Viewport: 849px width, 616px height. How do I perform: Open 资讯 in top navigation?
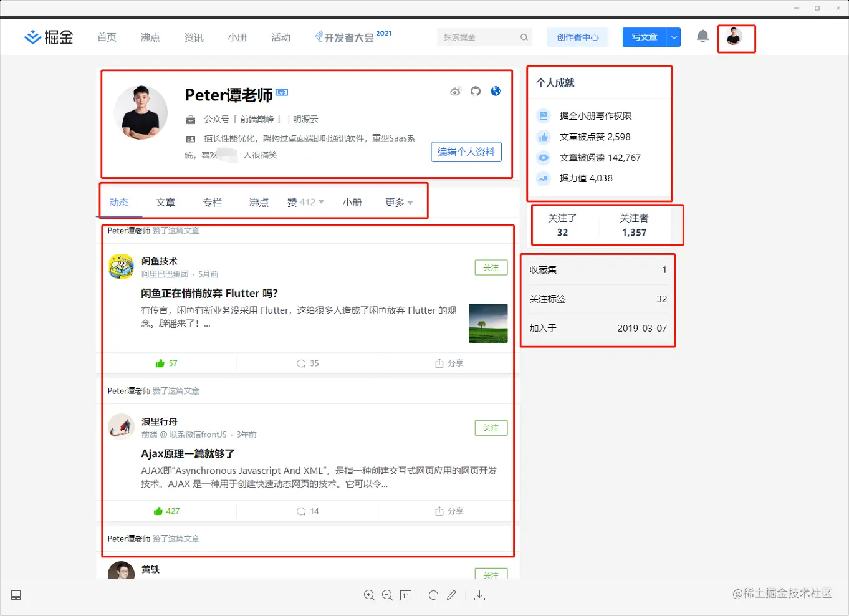click(x=194, y=37)
